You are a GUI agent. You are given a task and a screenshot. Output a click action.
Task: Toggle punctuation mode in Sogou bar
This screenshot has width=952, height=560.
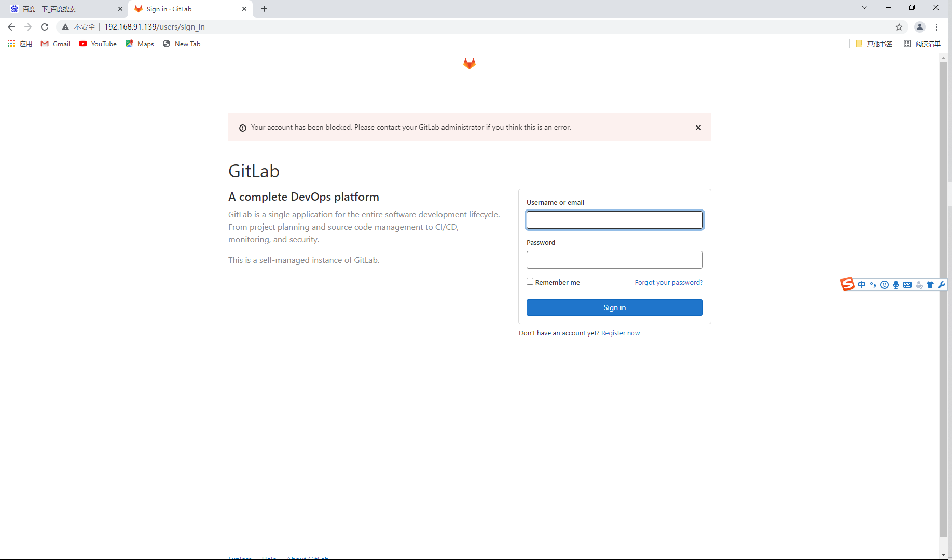873,285
